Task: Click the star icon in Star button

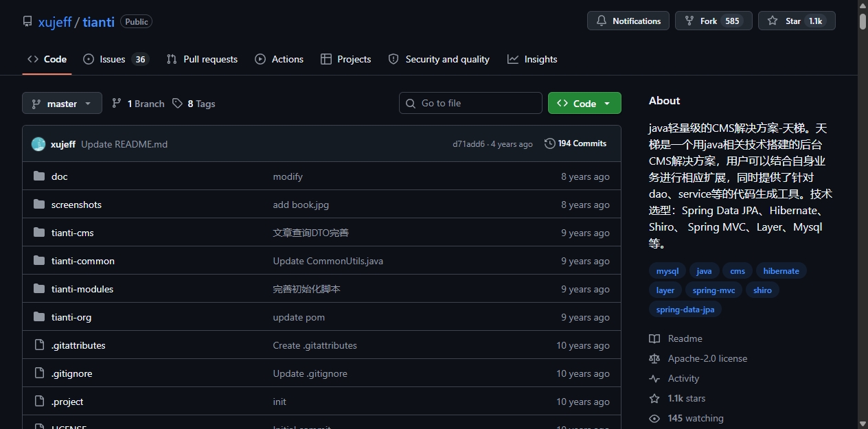Action: coord(773,21)
